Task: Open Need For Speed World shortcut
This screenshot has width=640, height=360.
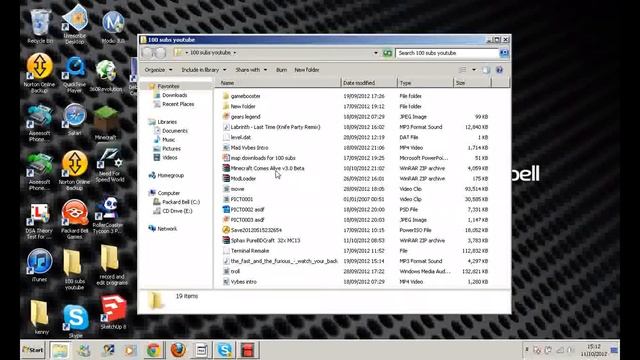Action: pyautogui.click(x=109, y=165)
